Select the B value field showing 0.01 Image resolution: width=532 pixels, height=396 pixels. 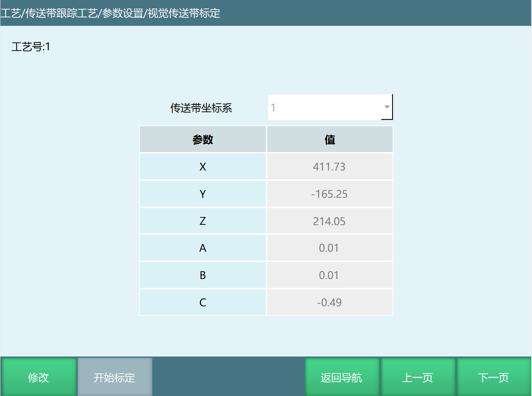pyautogui.click(x=330, y=275)
